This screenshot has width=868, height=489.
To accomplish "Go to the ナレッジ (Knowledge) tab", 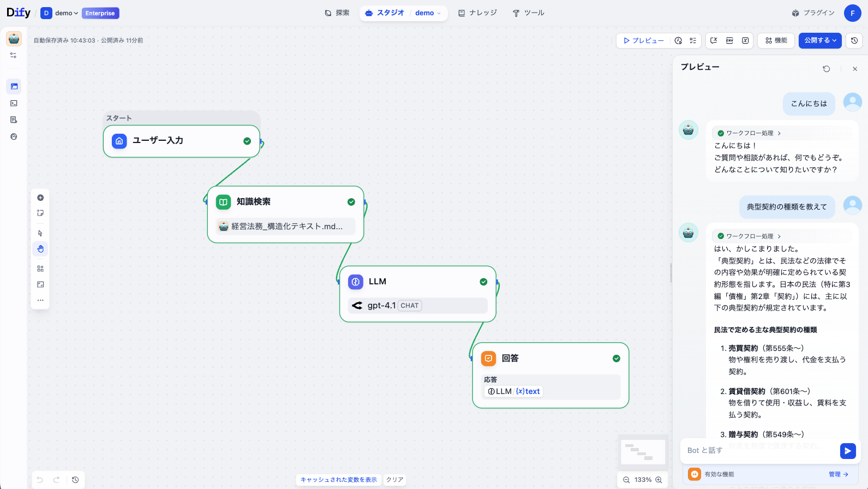I will point(477,13).
